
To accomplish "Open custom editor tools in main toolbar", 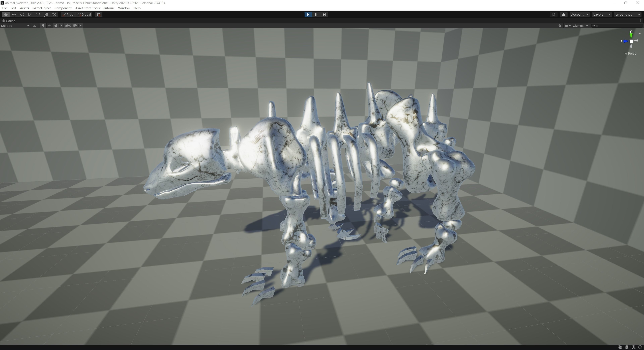I will coord(54,15).
